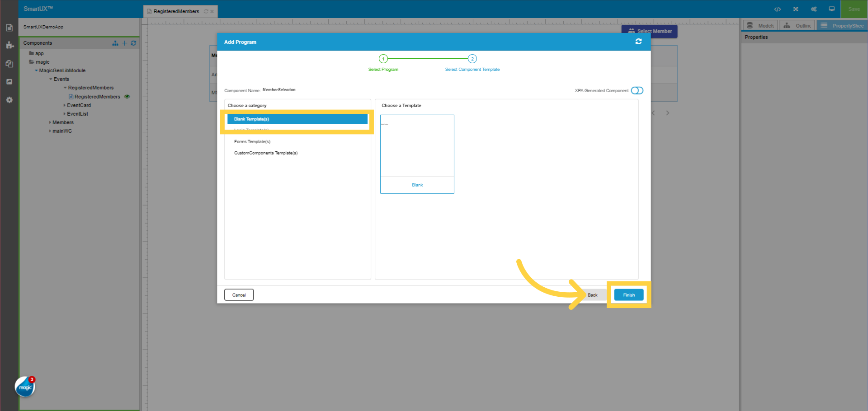Viewport: 868px width, 411px height.
Task: Click the preview on device monitor icon
Action: pyautogui.click(x=831, y=9)
